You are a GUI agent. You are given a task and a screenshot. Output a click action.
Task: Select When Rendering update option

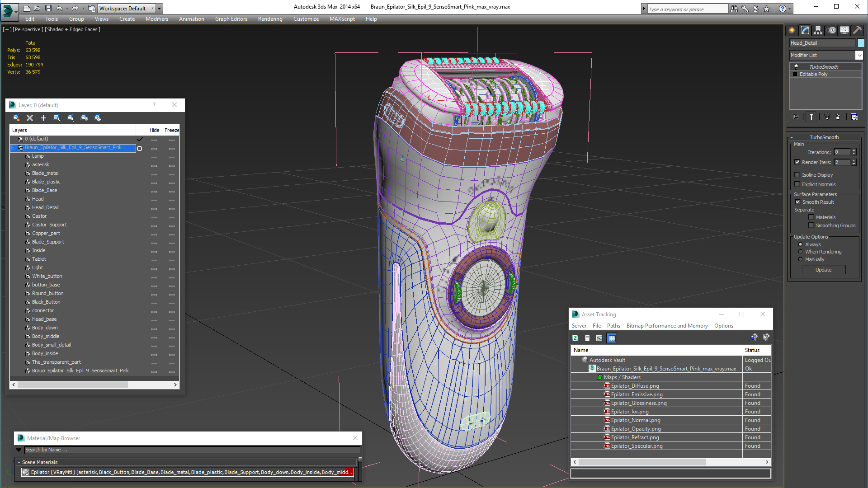coord(800,252)
